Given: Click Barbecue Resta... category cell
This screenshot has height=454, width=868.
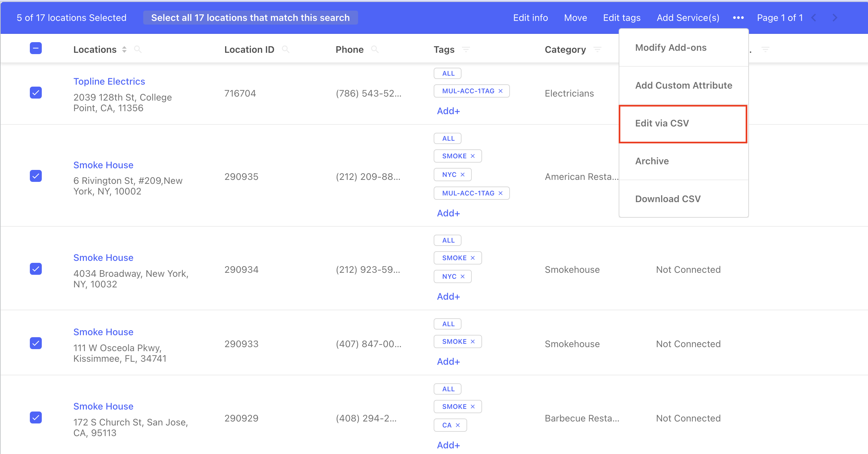Looking at the screenshot, I should pos(582,418).
